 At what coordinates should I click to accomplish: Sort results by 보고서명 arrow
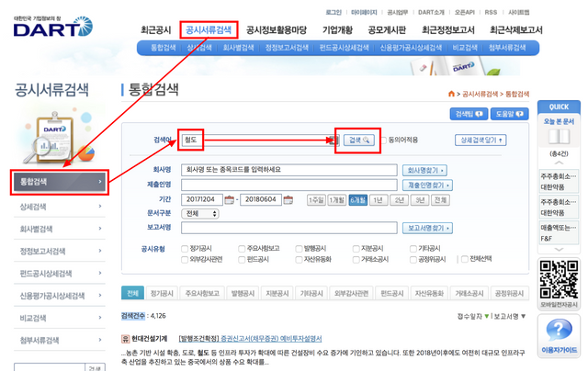(x=524, y=316)
